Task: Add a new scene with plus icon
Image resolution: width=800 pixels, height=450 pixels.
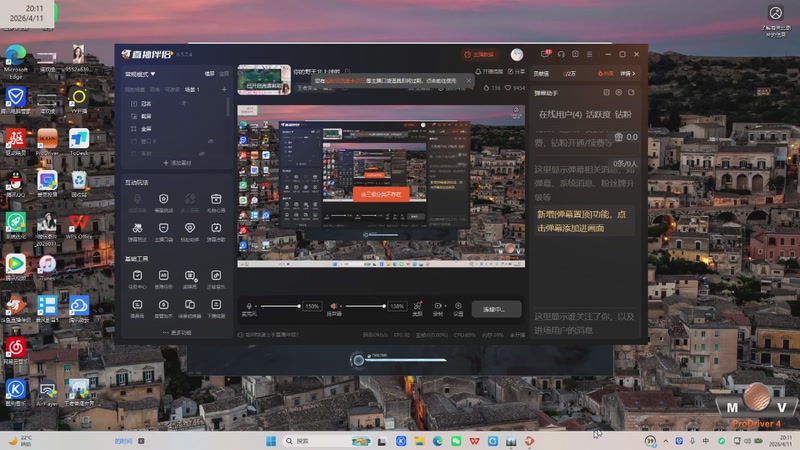Action: tap(224, 90)
